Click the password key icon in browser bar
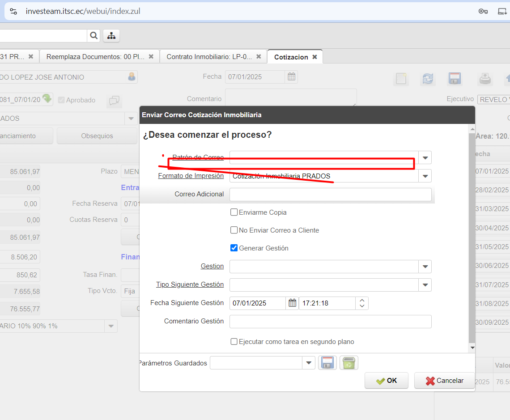Screen dimensions: 510x420 [483, 11]
